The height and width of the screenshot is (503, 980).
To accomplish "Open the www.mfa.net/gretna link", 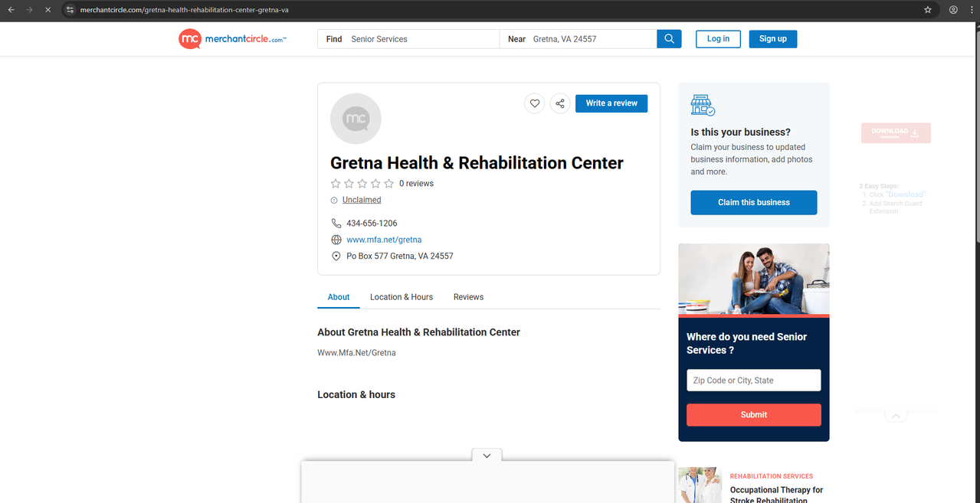I will [384, 240].
